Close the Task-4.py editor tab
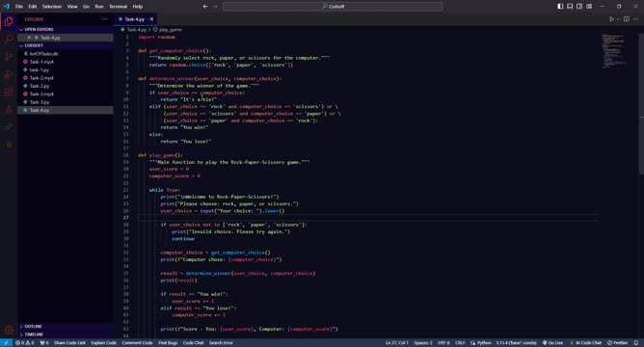Viewport: 644px width, 347px height. click(151, 19)
